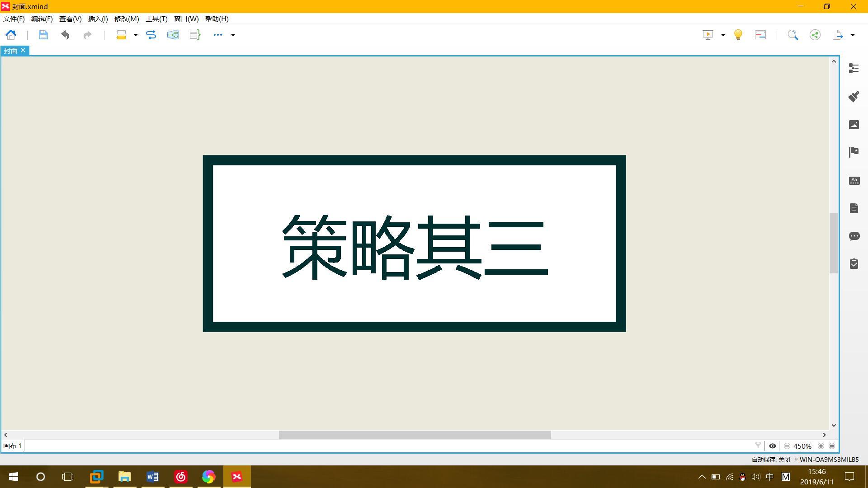Open the 插入(I) menu
The height and width of the screenshot is (488, 868).
[98, 19]
